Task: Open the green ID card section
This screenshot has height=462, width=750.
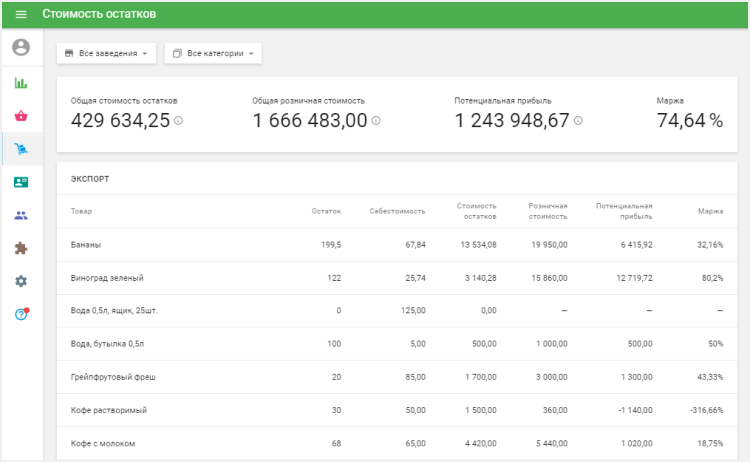Action: coord(21,182)
